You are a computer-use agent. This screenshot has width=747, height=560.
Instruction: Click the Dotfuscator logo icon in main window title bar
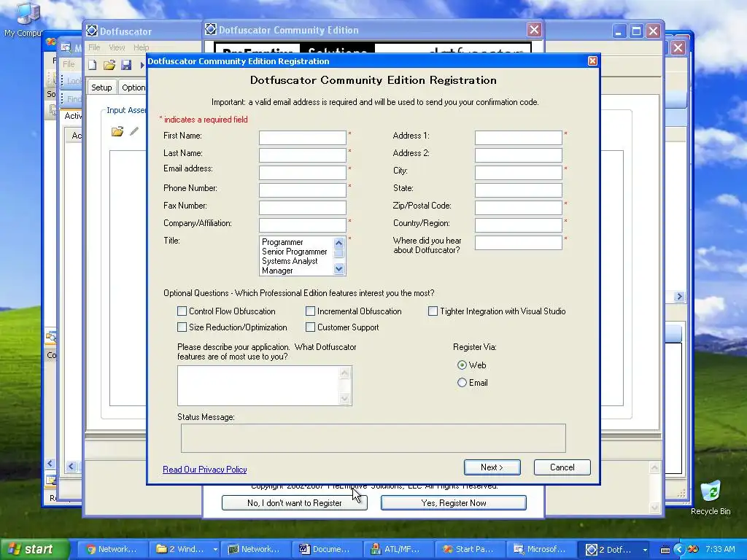(91, 31)
